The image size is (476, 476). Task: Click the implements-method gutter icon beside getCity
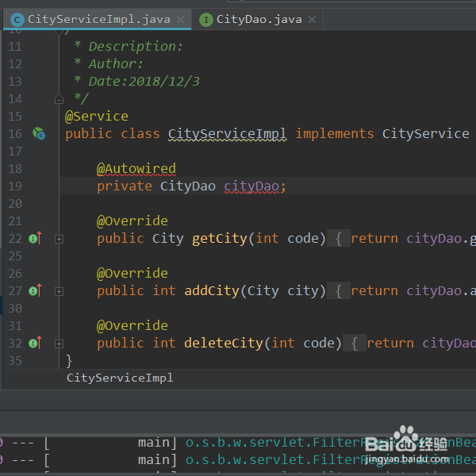tap(35, 238)
